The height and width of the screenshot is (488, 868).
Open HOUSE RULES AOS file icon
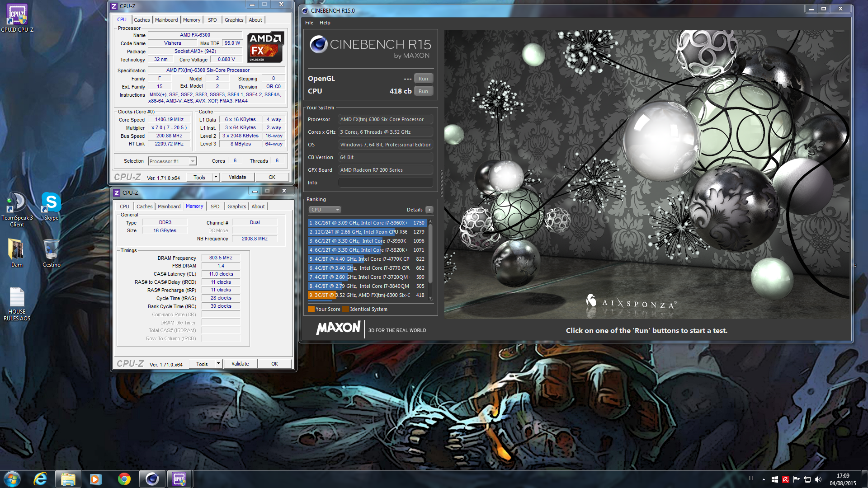click(x=17, y=304)
